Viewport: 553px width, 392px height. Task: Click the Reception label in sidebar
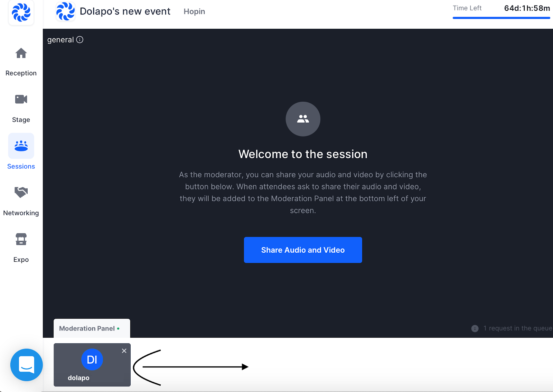tap(21, 73)
